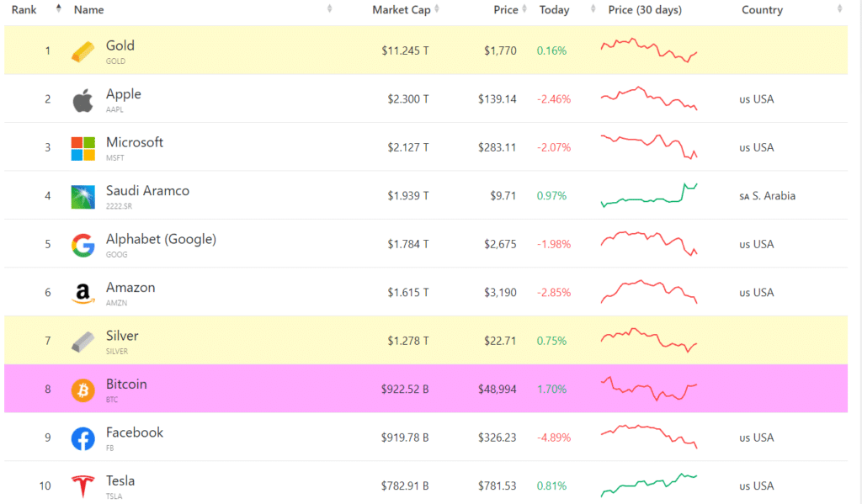Click the Google logo icon

(x=83, y=245)
